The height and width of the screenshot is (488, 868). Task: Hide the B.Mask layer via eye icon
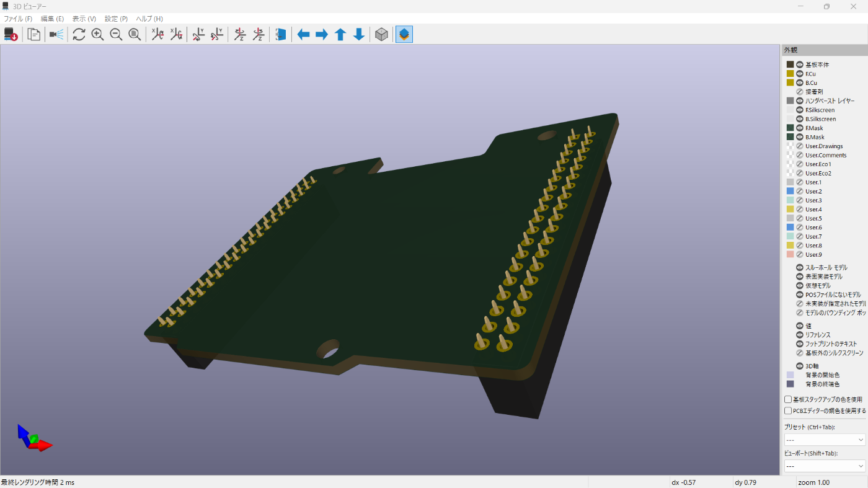(800, 137)
